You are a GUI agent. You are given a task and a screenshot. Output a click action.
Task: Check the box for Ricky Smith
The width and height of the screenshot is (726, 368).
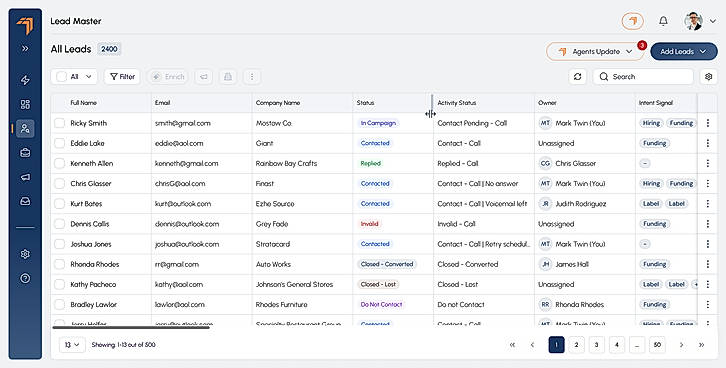click(60, 123)
